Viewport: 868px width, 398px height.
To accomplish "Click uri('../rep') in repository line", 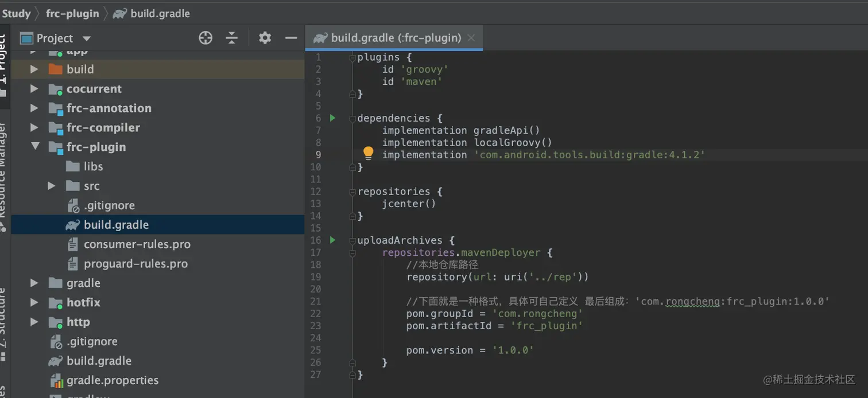I will coord(544,277).
